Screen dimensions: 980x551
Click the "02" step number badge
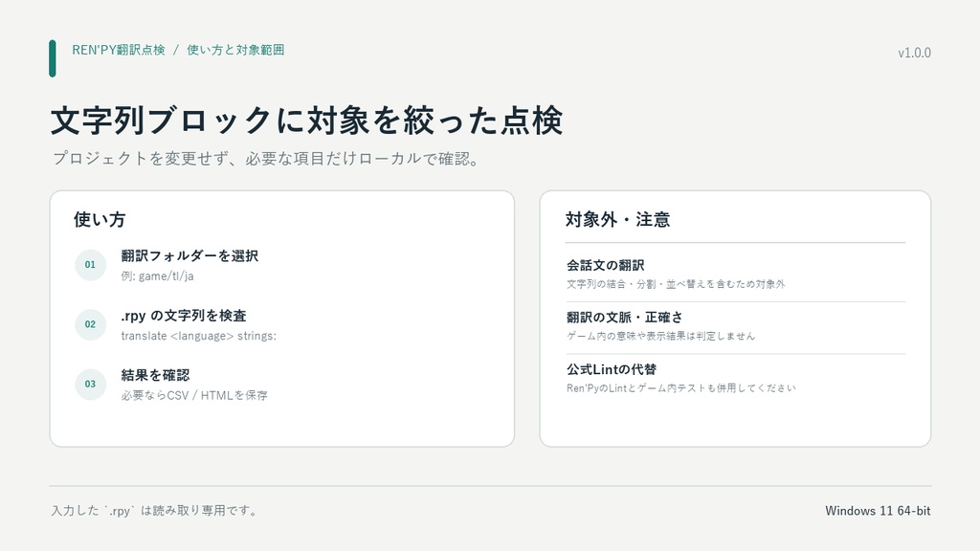pyautogui.click(x=91, y=325)
